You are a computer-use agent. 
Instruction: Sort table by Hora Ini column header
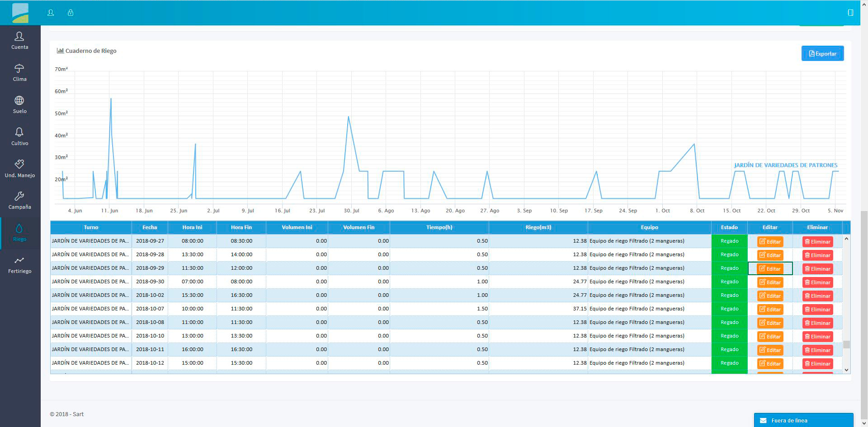click(192, 227)
